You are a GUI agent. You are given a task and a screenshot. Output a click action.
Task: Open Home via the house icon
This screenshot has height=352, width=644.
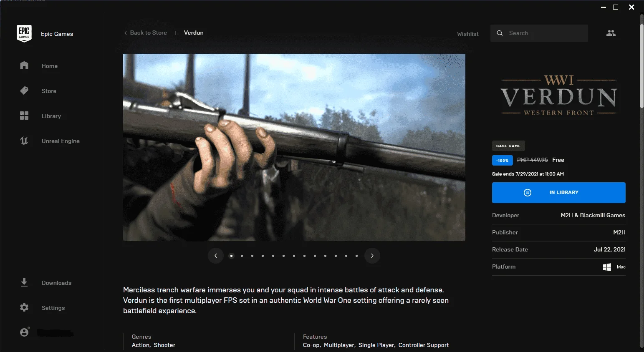[x=24, y=65]
